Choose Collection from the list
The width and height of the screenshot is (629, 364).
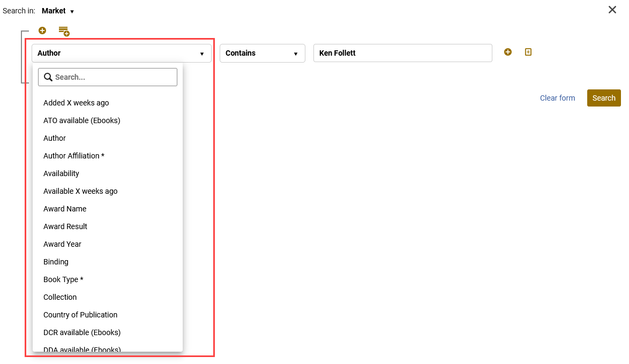click(60, 297)
